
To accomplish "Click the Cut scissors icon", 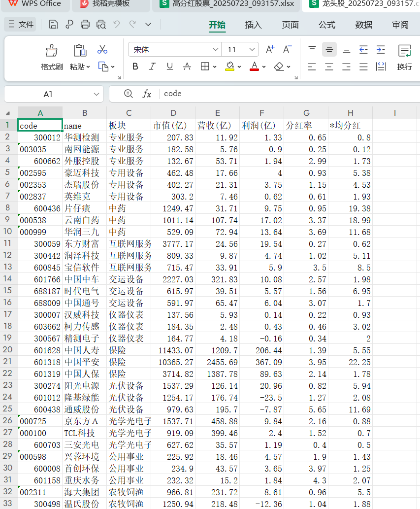I will pyautogui.click(x=102, y=49).
